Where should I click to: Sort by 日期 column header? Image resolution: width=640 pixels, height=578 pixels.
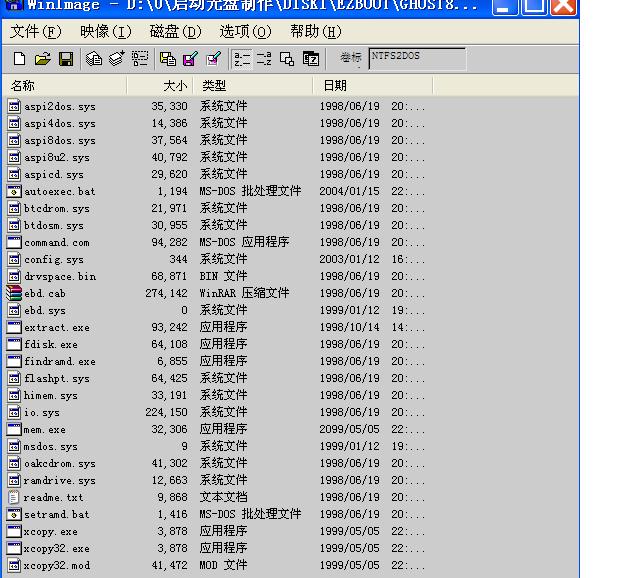click(x=373, y=86)
